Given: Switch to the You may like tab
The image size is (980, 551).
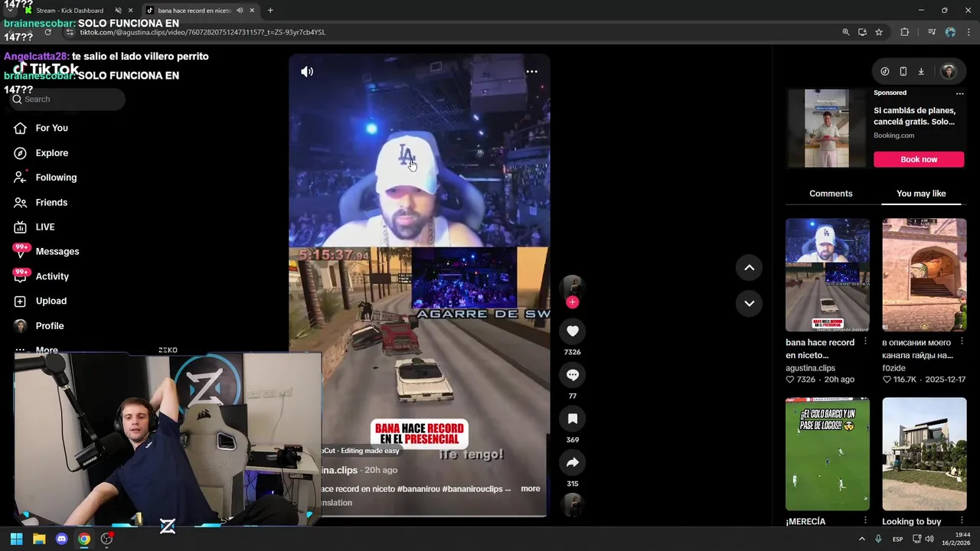Looking at the screenshot, I should pos(921,194).
